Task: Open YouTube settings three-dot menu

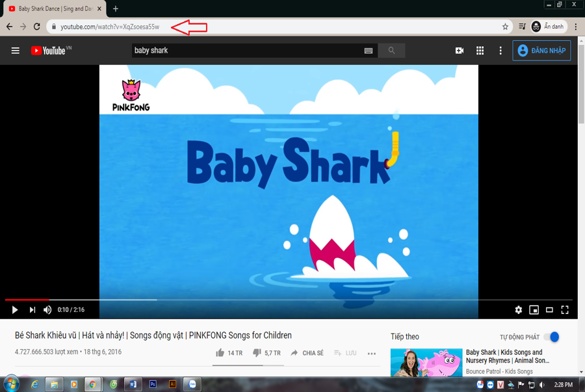Action: click(500, 50)
